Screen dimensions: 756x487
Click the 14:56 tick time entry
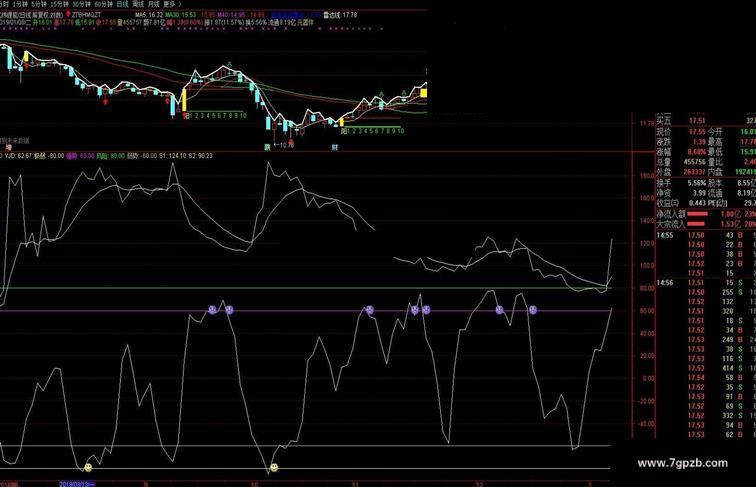pos(664,283)
